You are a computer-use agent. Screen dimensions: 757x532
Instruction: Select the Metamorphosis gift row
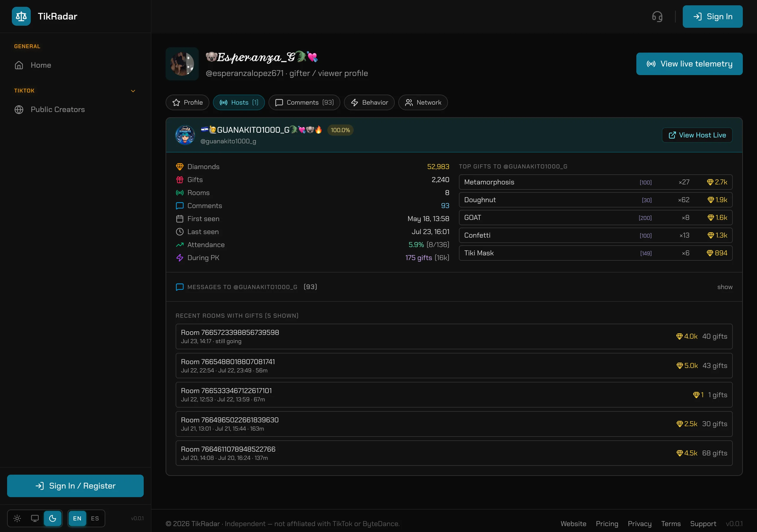[x=596, y=182]
